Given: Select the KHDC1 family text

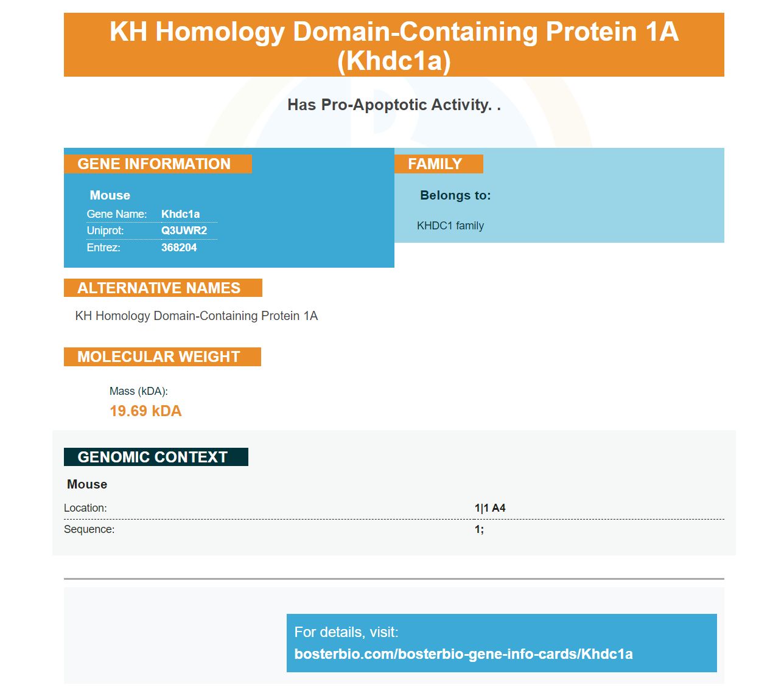Looking at the screenshot, I should tap(450, 226).
